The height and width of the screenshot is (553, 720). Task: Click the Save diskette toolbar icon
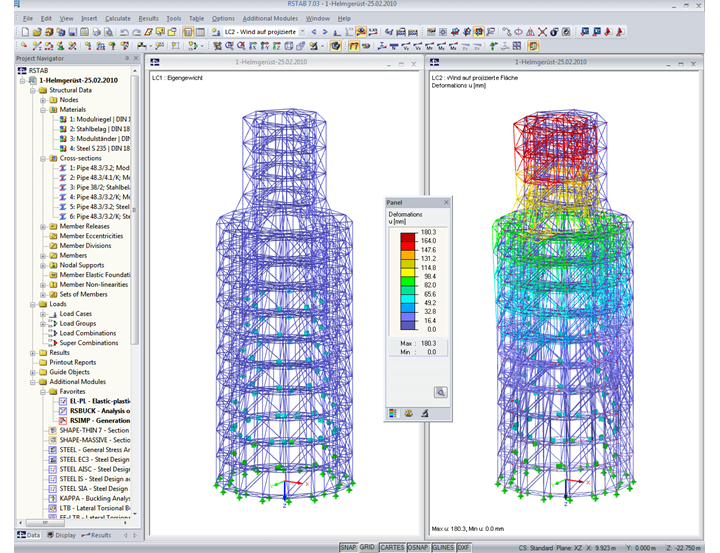[x=73, y=32]
